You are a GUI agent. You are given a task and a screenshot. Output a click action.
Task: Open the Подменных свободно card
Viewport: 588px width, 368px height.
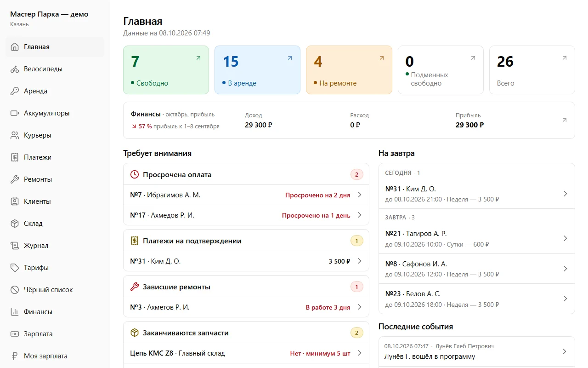coord(441,70)
